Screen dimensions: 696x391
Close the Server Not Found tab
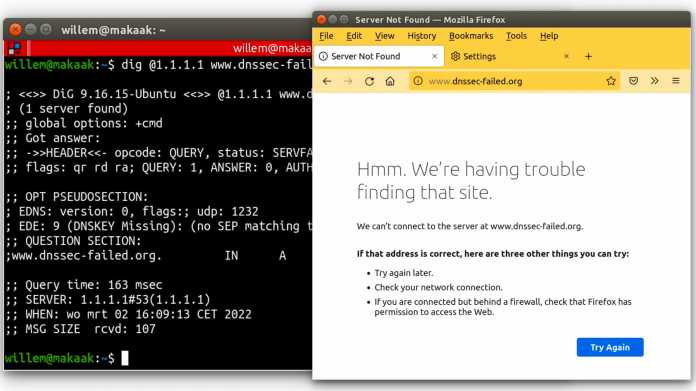(435, 56)
